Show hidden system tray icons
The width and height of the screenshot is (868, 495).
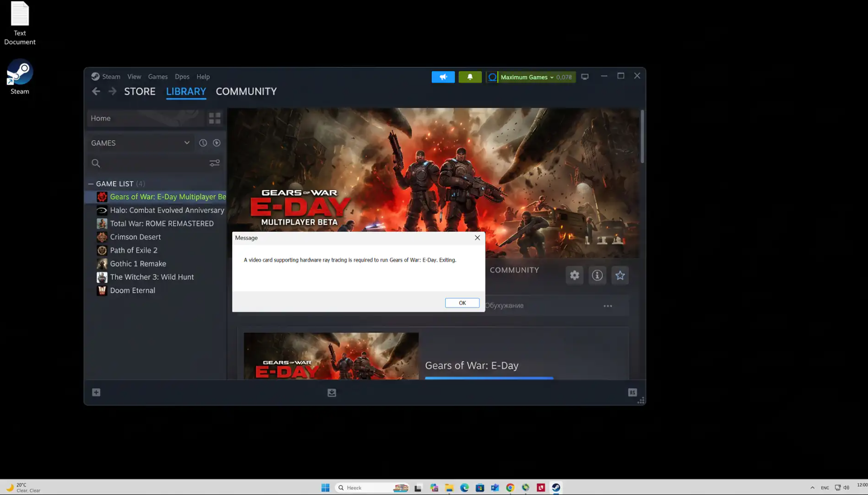point(812,488)
